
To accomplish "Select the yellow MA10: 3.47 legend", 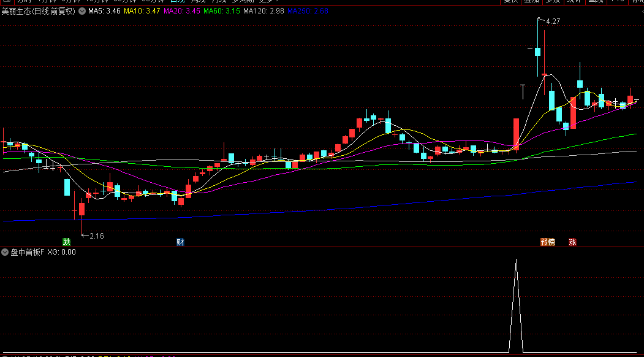I will (x=142, y=11).
